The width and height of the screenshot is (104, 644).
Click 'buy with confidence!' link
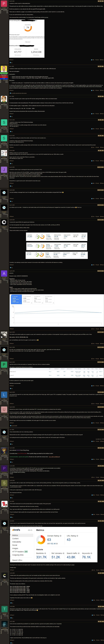pos(54,457)
